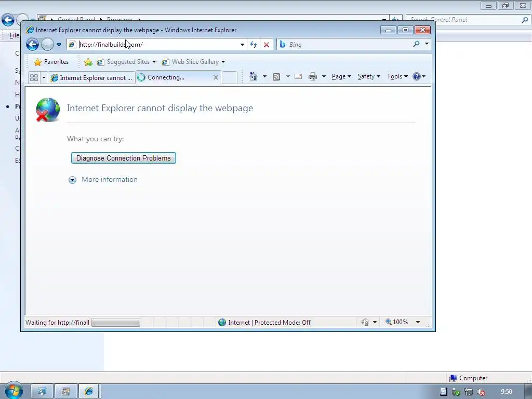Click the globe error icon on page

[48, 110]
